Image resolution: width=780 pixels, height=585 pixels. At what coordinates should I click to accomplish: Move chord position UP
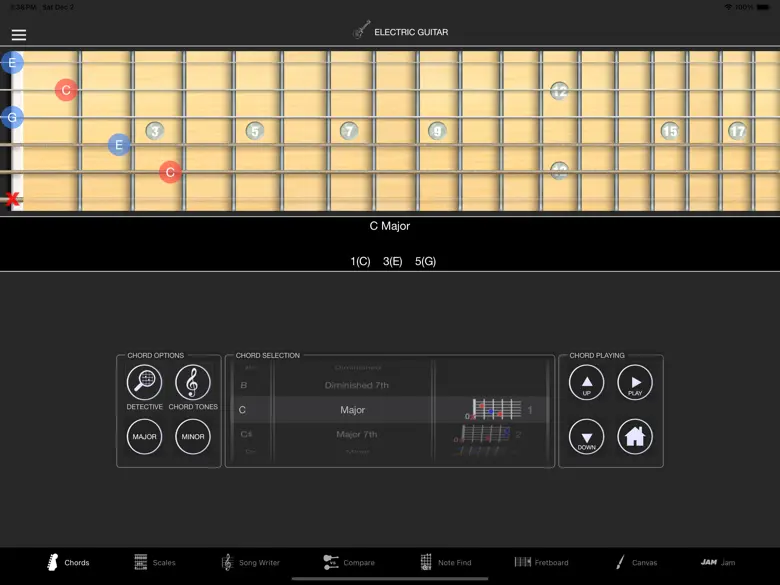pos(586,382)
